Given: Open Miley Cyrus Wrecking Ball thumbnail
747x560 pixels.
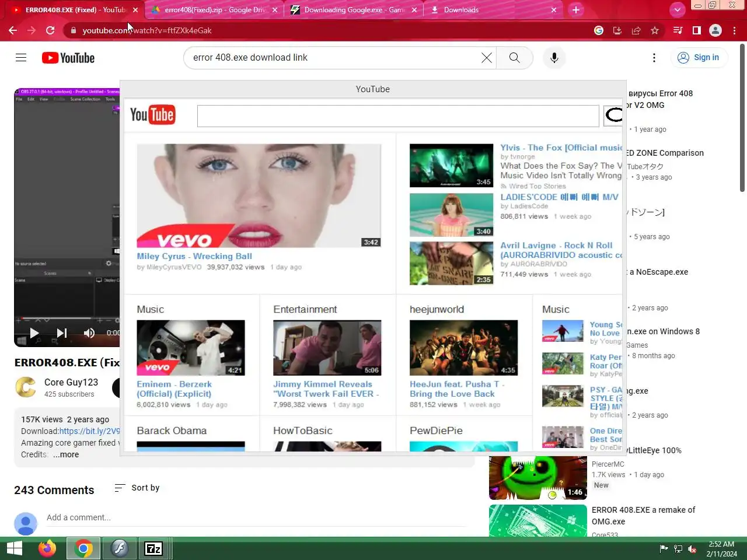Looking at the screenshot, I should 259,195.
